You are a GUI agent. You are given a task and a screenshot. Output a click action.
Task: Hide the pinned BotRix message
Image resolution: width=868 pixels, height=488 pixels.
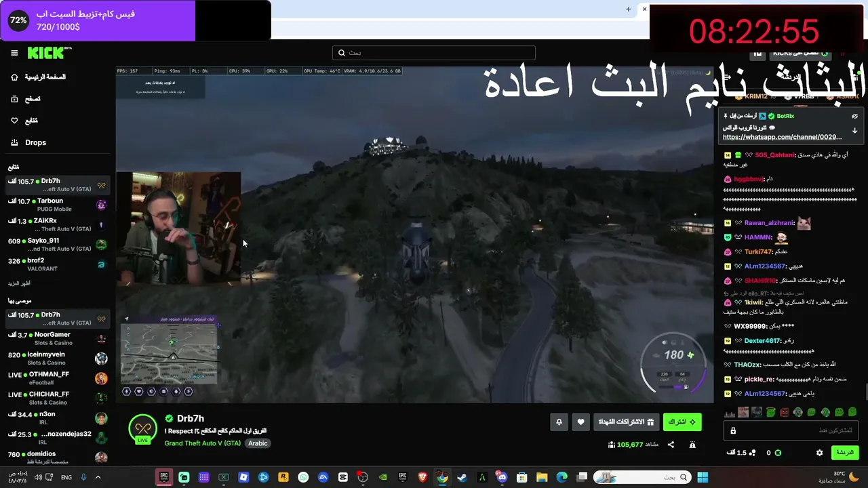854,116
